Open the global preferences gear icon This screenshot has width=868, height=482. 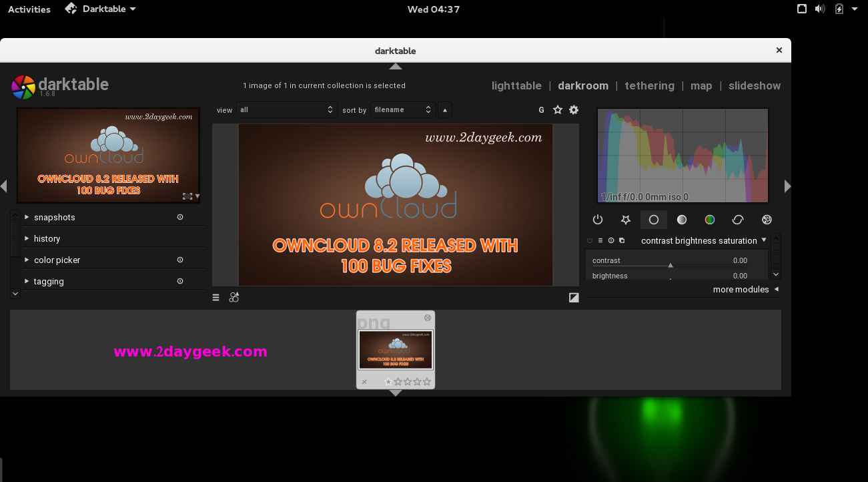(574, 110)
